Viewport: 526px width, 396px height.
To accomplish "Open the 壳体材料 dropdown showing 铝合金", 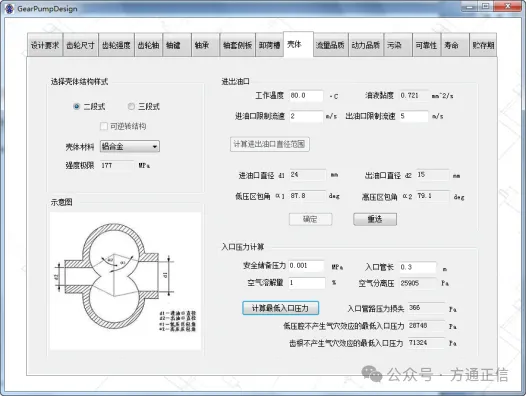I will coord(130,146).
